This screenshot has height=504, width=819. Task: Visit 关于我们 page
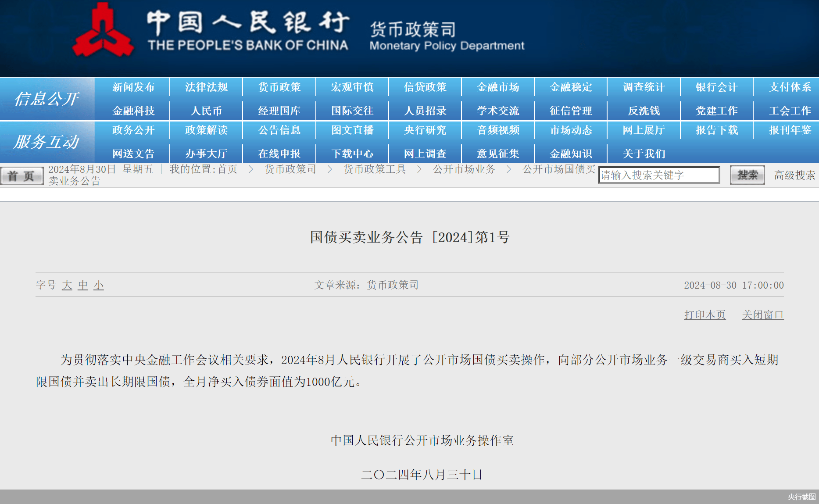(x=644, y=154)
